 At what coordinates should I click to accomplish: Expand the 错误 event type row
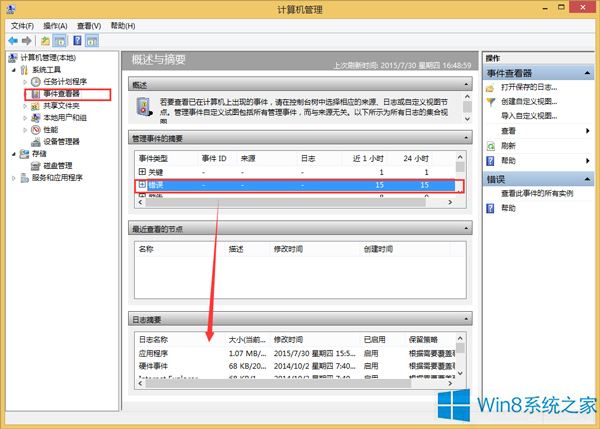tap(142, 185)
